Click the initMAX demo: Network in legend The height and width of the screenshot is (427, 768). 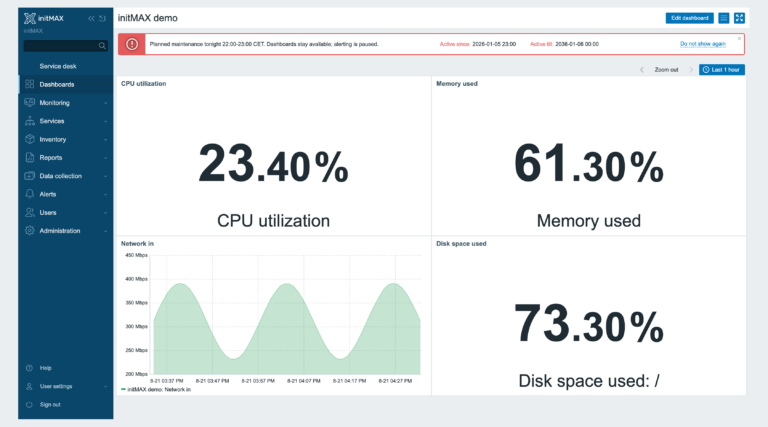pyautogui.click(x=156, y=390)
